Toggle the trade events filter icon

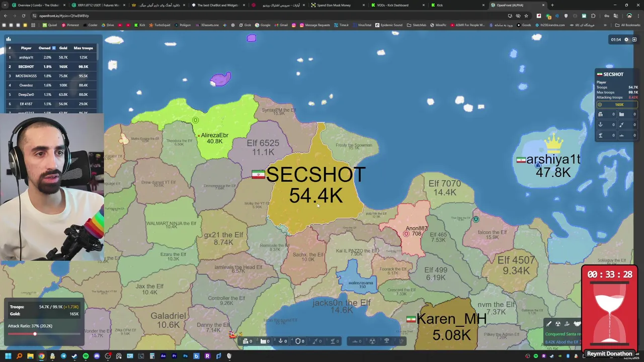pyautogui.click(x=567, y=324)
